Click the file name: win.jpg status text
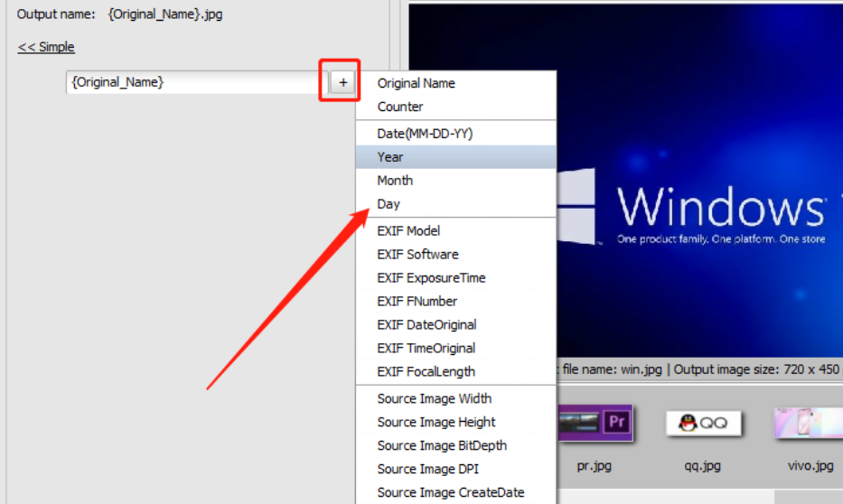This screenshot has height=504, width=843. (612, 369)
